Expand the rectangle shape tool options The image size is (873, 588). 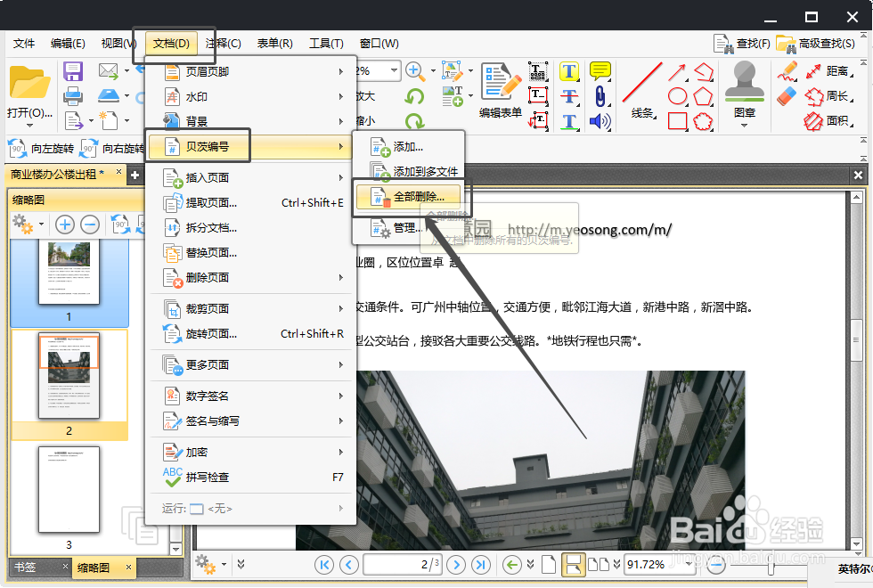tap(687, 130)
